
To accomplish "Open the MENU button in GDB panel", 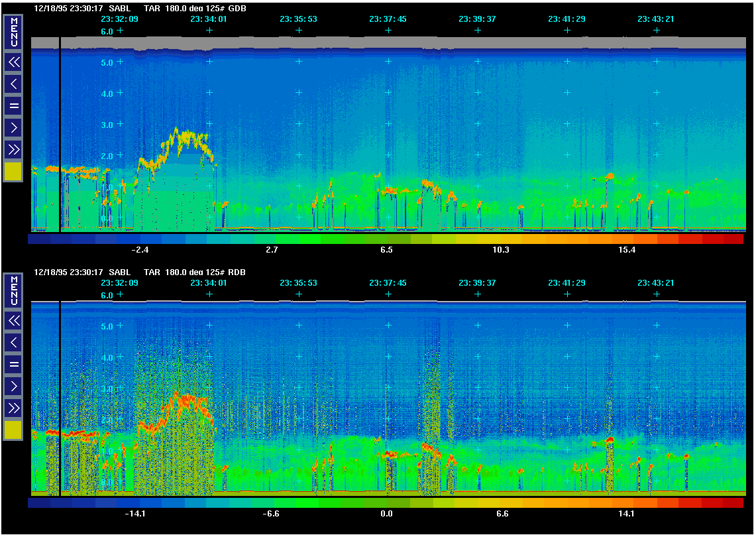I will [13, 31].
